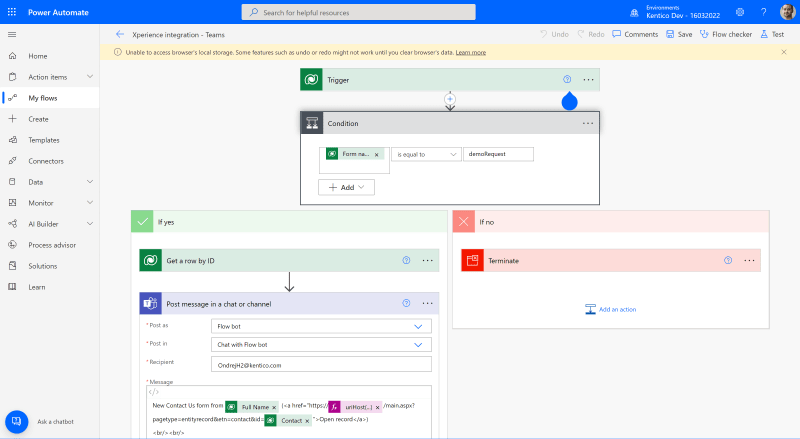Screen dimensions: 800x439
Task: Expand the Action items menu
Action: point(90,77)
